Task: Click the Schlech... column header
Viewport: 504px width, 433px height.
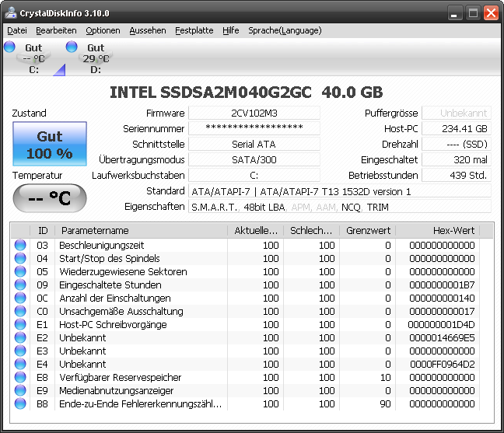Action: click(x=311, y=231)
